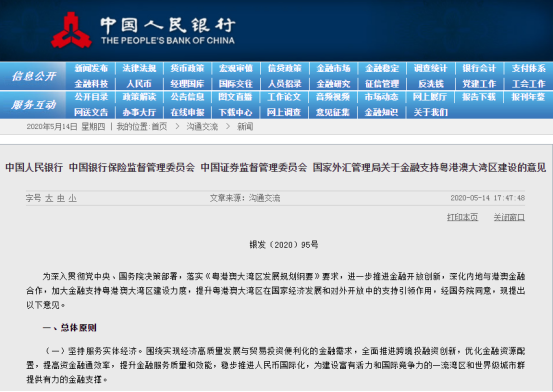Click the article title about 粤港澳大湾区建设的意见
The image size is (553, 392).
pyautogui.click(x=276, y=167)
